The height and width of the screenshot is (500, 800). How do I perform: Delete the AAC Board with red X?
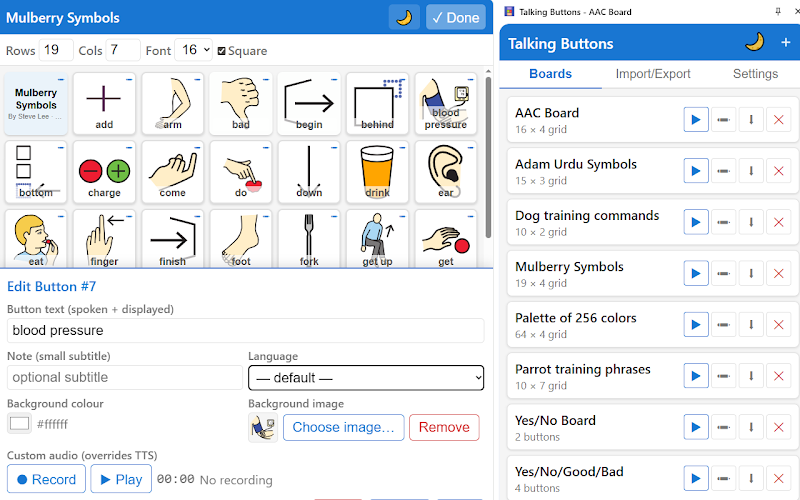(x=779, y=120)
